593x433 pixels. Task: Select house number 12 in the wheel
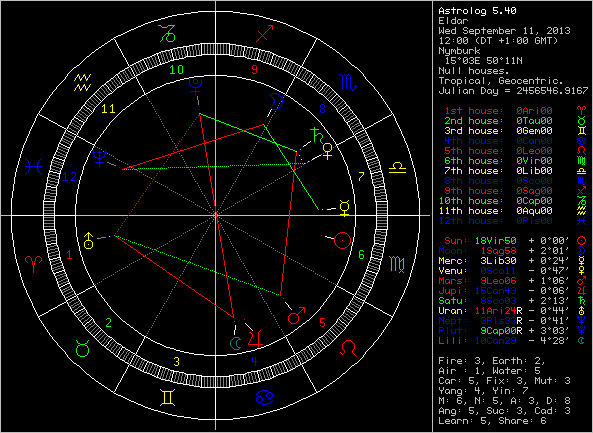click(x=69, y=176)
